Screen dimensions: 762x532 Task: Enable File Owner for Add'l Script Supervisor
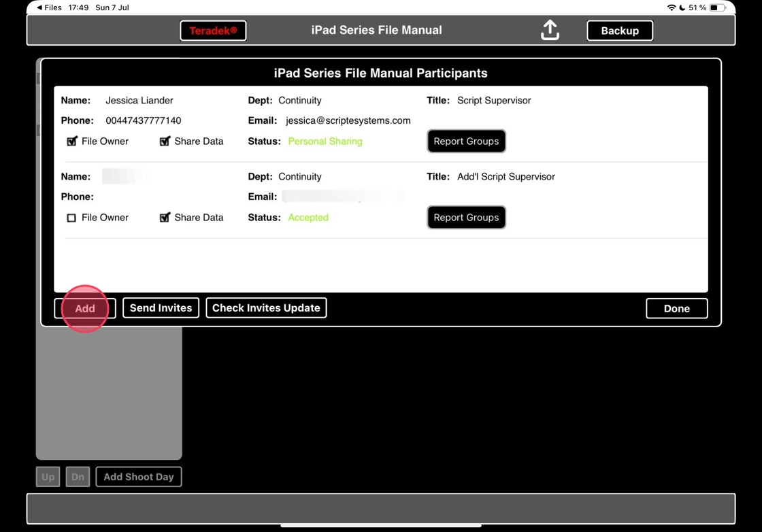[71, 218]
